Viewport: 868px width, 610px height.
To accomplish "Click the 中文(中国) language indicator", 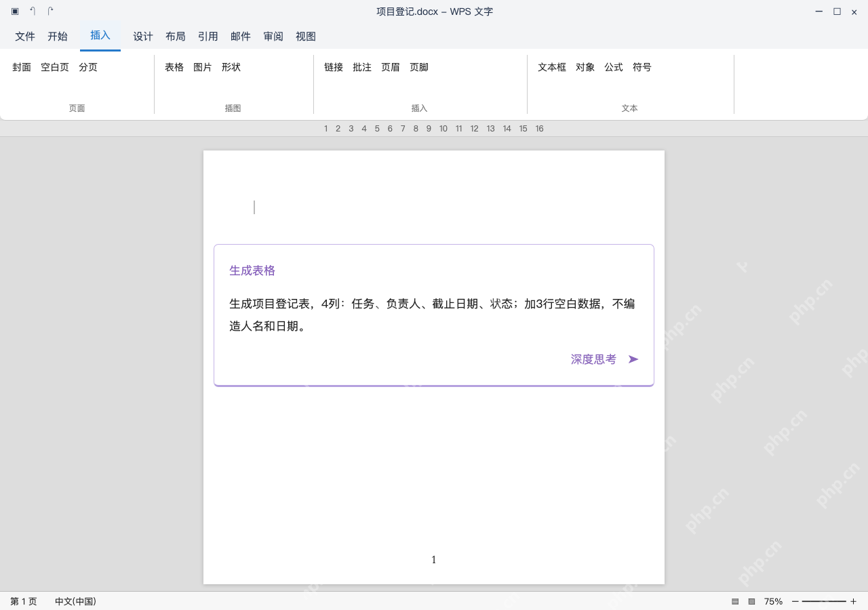I will (x=75, y=601).
